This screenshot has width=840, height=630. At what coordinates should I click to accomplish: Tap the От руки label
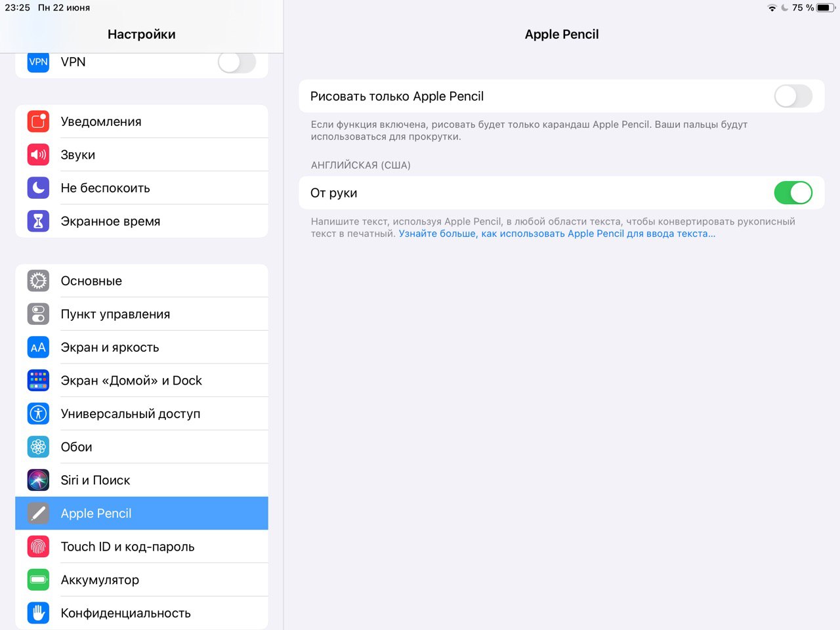coord(334,193)
